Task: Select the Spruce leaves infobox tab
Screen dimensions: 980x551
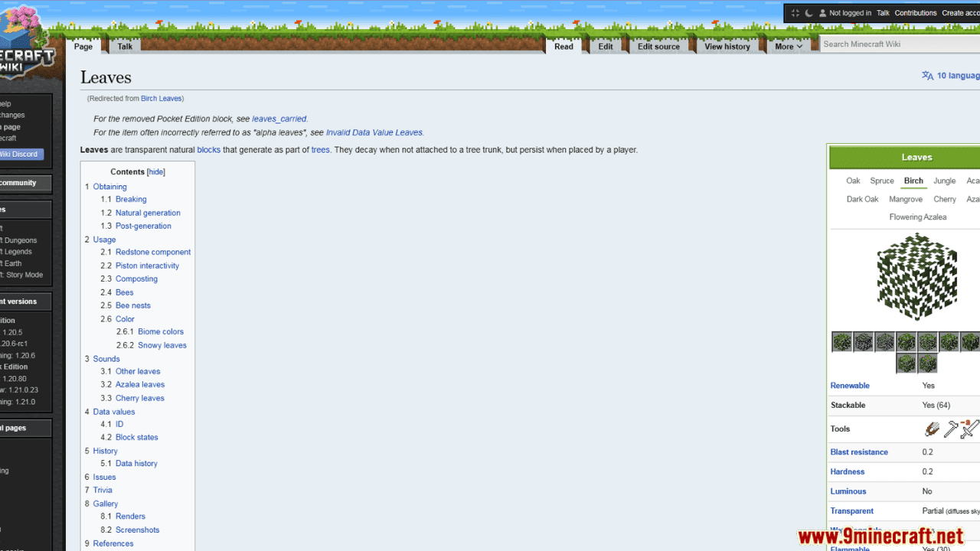Action: pos(882,181)
